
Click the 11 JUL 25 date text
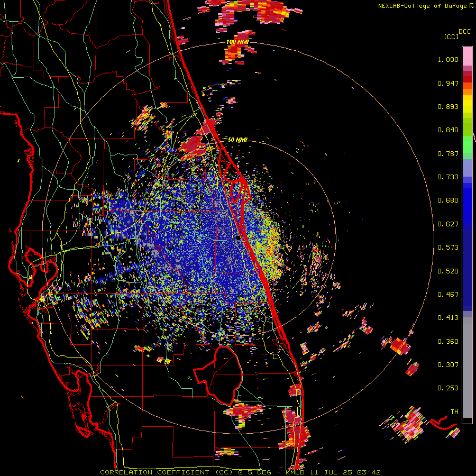(x=331, y=472)
